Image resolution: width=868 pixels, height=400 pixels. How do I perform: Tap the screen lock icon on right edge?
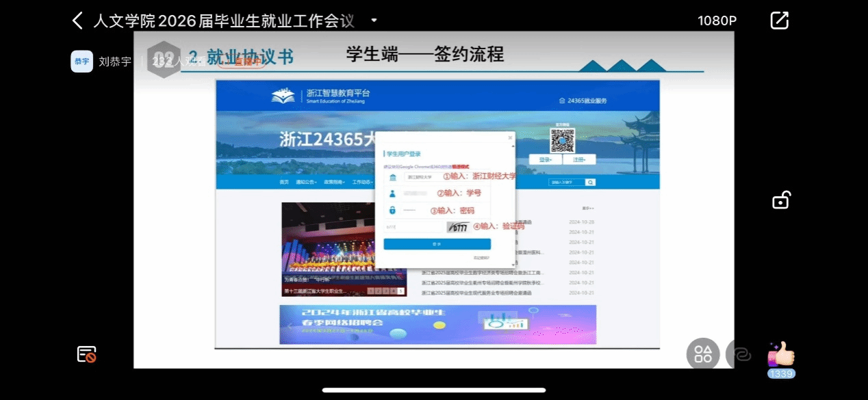780,200
